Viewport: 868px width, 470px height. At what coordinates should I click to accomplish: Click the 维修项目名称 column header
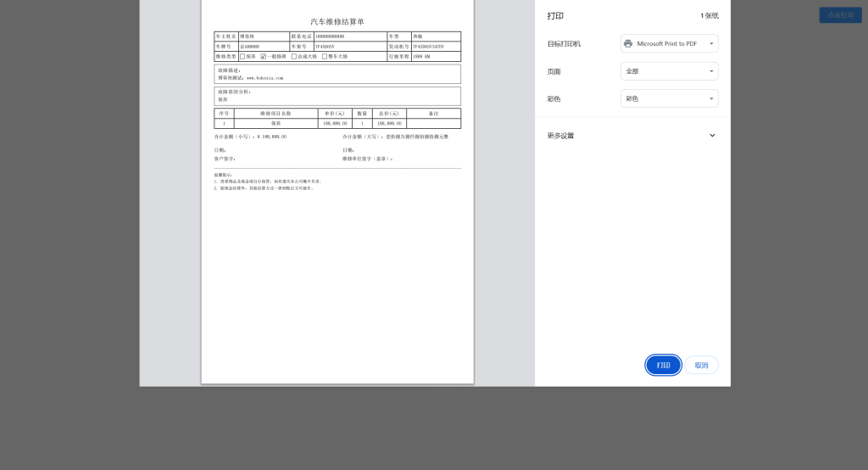pyautogui.click(x=275, y=113)
